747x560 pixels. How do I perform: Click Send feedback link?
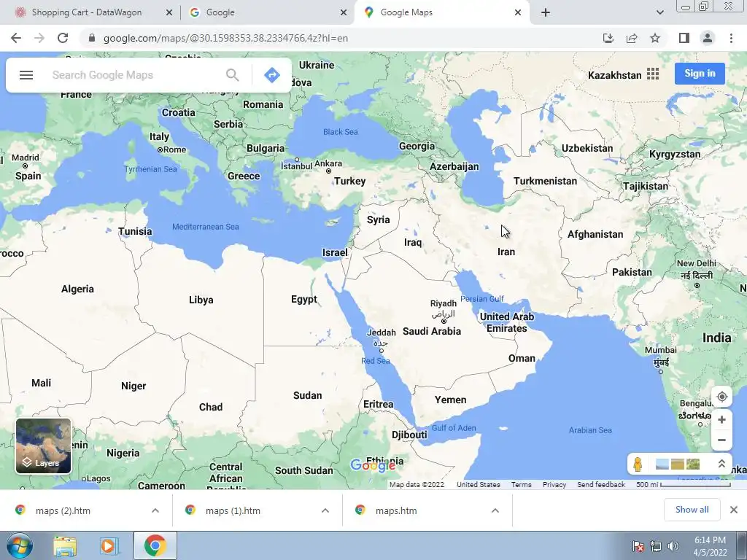[x=601, y=484]
